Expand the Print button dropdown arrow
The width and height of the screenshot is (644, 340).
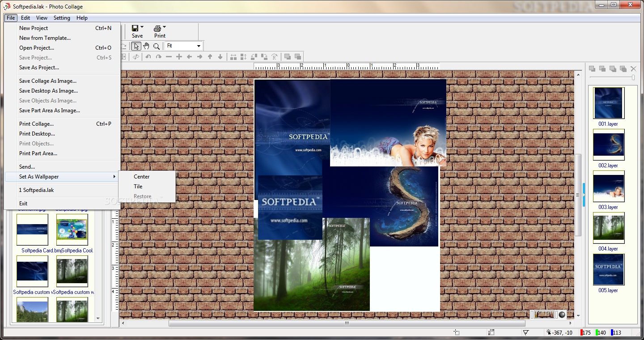164,27
